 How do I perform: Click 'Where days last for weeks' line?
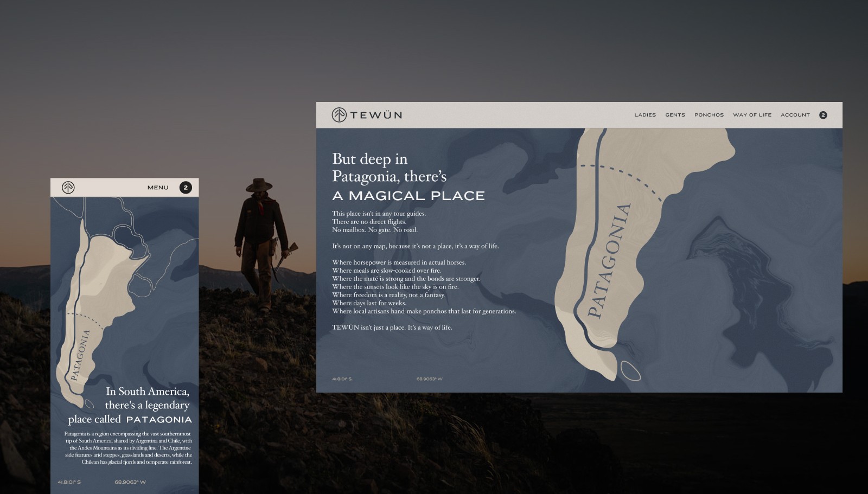(369, 303)
